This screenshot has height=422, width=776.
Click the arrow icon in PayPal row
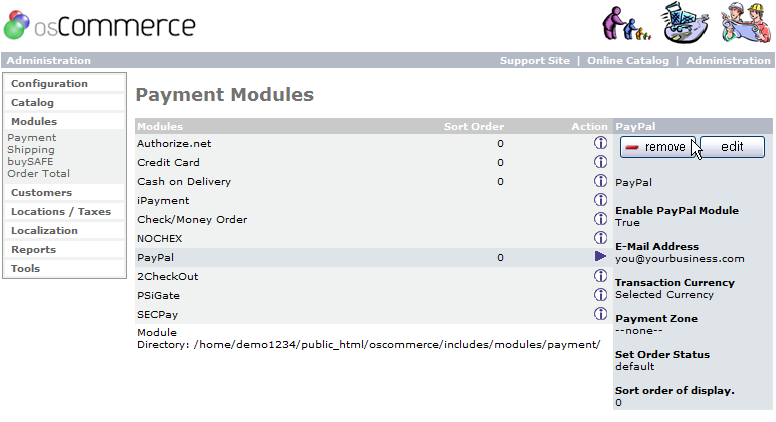pyautogui.click(x=600, y=257)
